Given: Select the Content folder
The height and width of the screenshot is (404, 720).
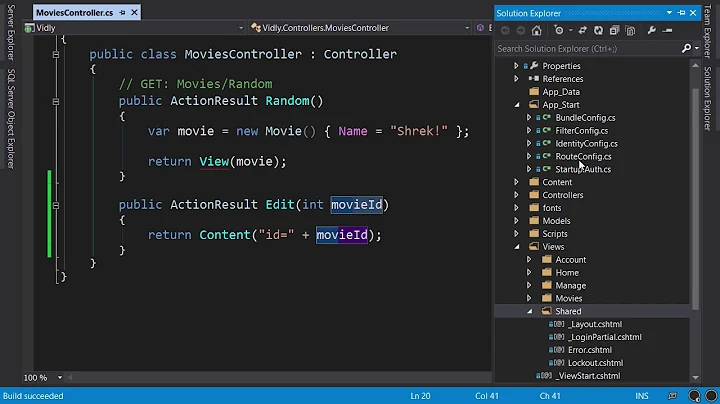Looking at the screenshot, I should click(557, 182).
